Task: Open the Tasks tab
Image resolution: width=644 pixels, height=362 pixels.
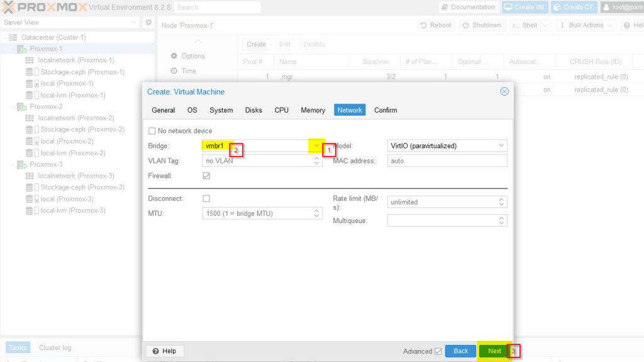Action: [x=18, y=348]
